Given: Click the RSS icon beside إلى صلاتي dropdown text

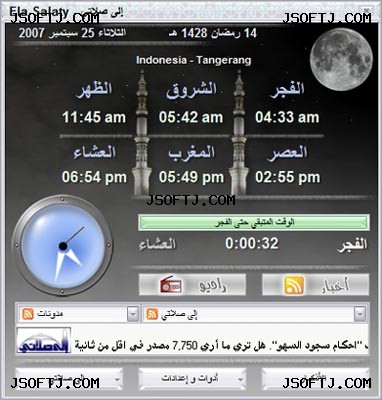Looking at the screenshot, I should point(152,314).
